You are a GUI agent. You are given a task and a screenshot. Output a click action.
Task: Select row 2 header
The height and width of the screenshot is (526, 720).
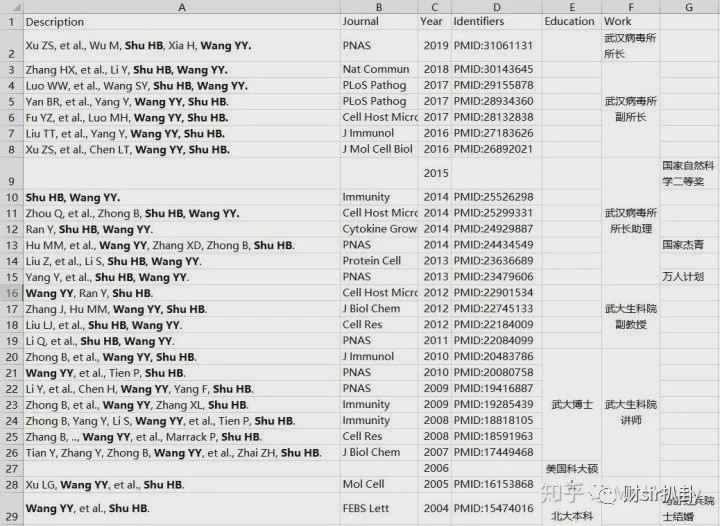[11, 45]
